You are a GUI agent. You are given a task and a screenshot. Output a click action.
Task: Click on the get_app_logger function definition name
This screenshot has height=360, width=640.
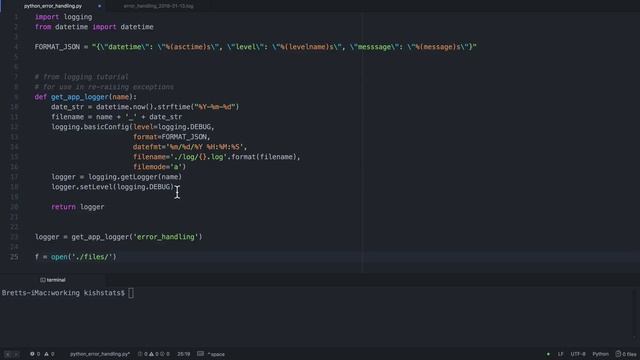(80, 97)
